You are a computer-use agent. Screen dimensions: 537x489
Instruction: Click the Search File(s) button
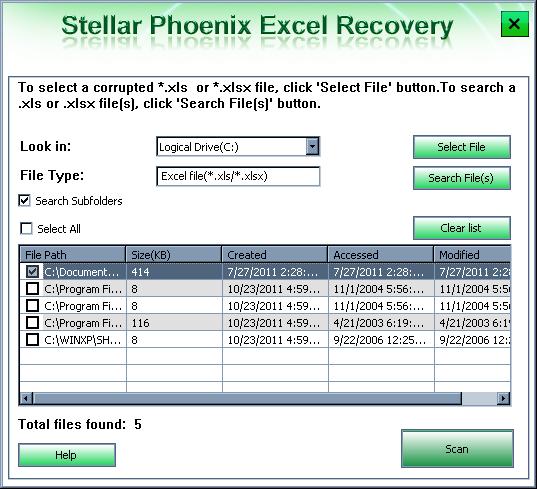[x=462, y=178]
